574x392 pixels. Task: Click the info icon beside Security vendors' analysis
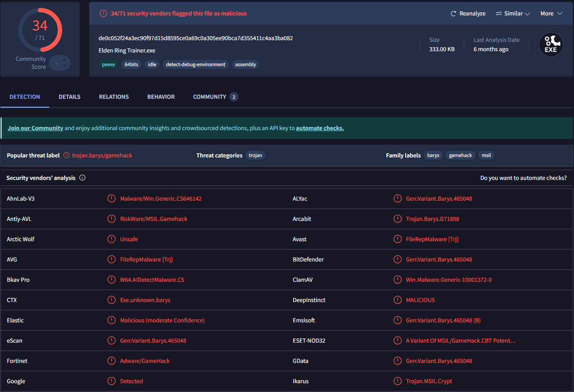[x=82, y=178]
